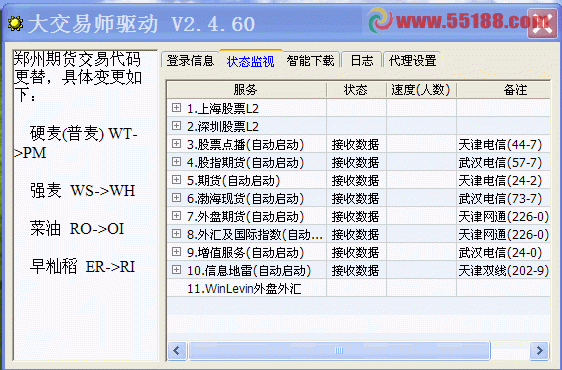Expand the 8.外汇及国际指数 row
562x370 pixels.
[176, 234]
